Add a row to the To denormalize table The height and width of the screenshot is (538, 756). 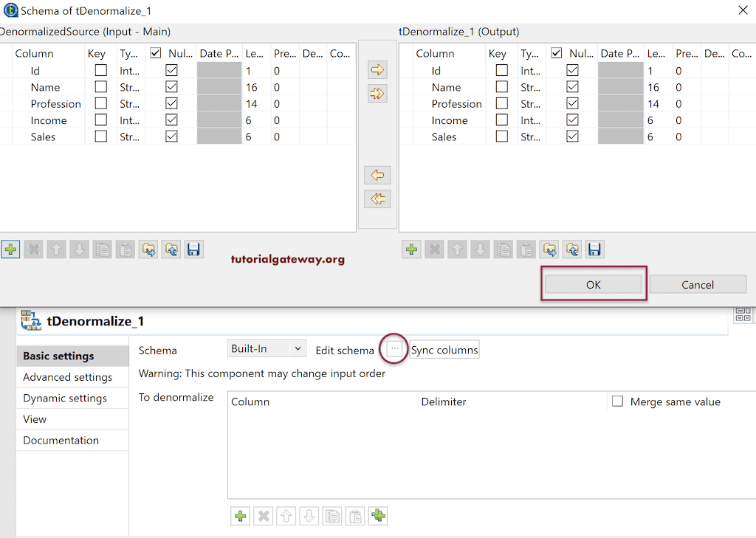point(240,516)
